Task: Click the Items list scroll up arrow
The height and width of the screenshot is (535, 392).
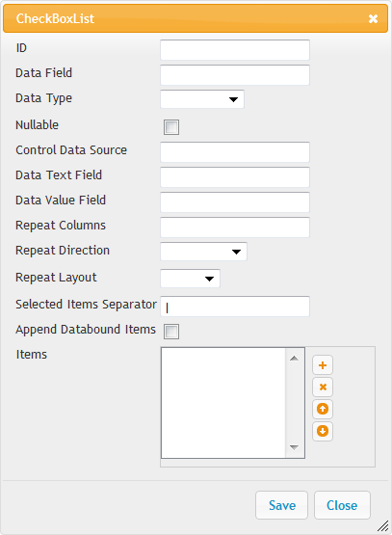Action: [294, 358]
